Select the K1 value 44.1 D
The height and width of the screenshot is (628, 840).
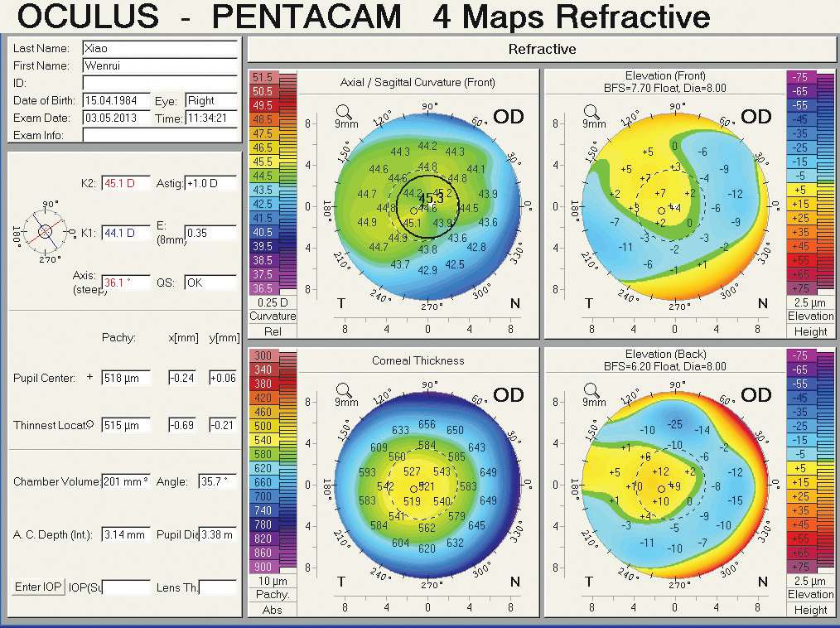(126, 233)
